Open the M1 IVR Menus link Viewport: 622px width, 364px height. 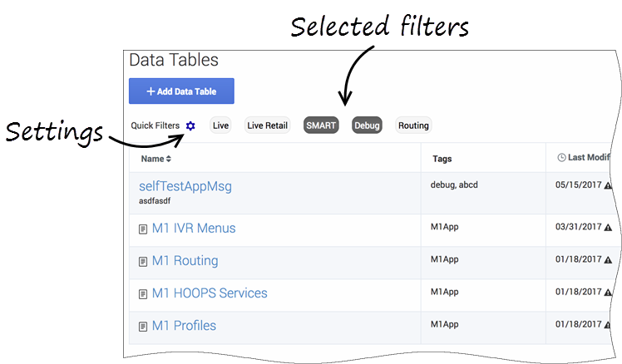tap(194, 228)
